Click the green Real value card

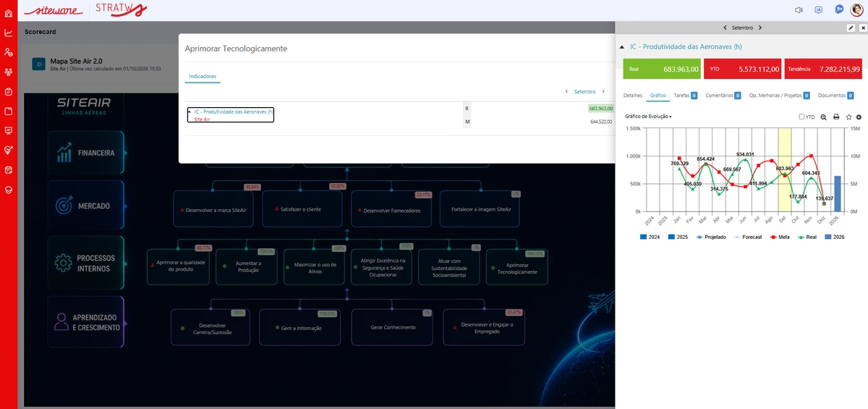(x=663, y=69)
